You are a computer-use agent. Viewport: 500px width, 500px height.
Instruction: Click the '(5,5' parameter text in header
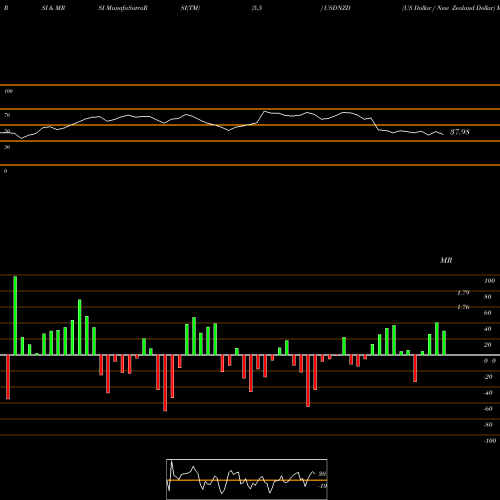tap(257, 8)
